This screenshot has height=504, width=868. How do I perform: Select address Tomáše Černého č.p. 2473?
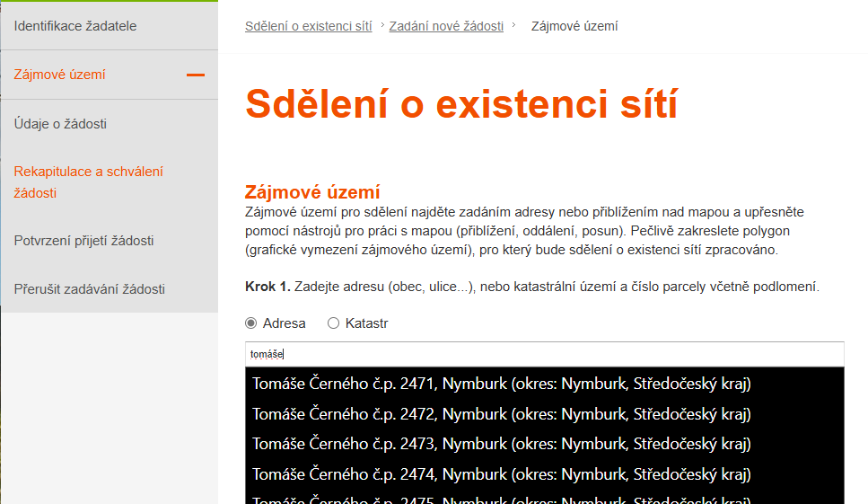point(501,444)
